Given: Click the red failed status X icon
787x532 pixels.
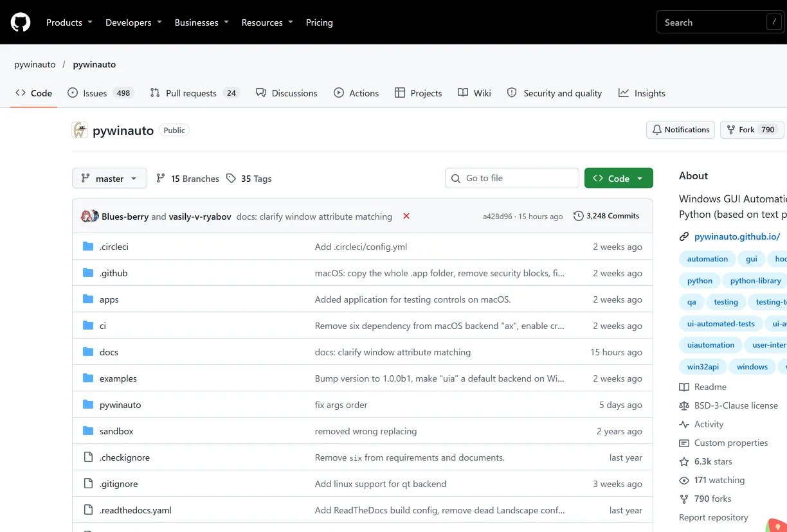Looking at the screenshot, I should click(x=406, y=217).
